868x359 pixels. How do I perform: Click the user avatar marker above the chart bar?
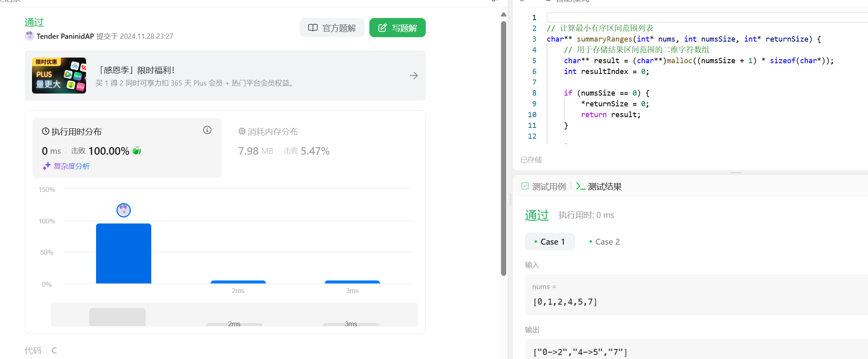[x=124, y=210]
